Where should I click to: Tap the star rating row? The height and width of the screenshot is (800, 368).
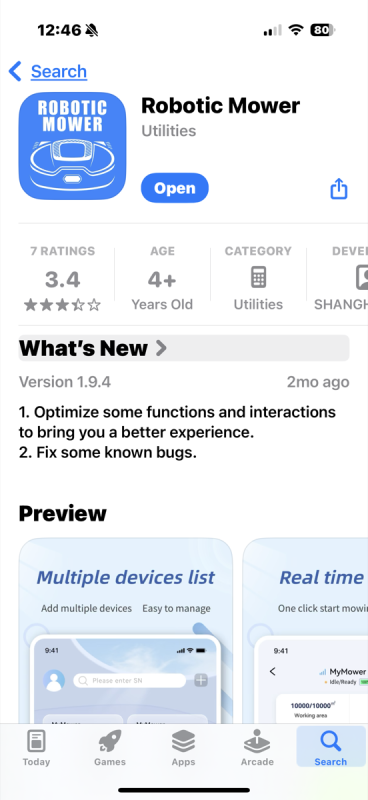coord(62,305)
